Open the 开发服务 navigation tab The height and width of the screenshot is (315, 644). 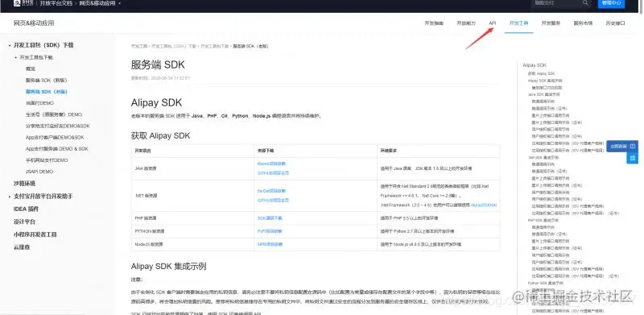(x=551, y=23)
